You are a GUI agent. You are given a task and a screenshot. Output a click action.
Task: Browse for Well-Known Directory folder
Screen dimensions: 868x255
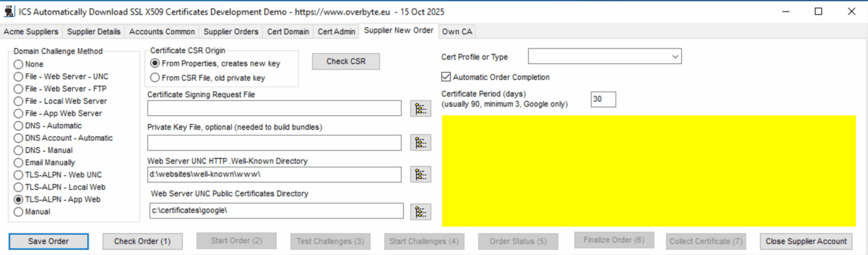click(x=420, y=175)
